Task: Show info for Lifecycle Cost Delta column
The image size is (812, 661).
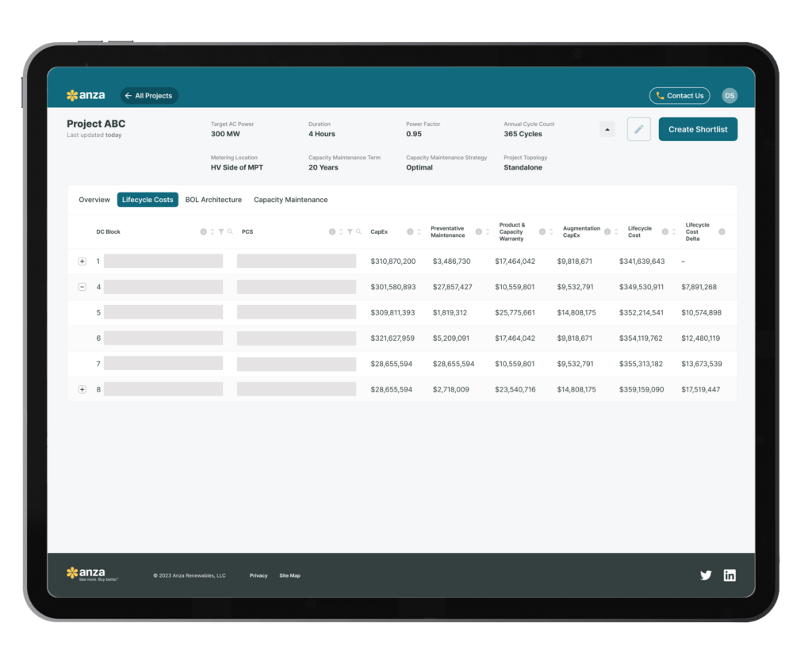Action: click(x=722, y=232)
